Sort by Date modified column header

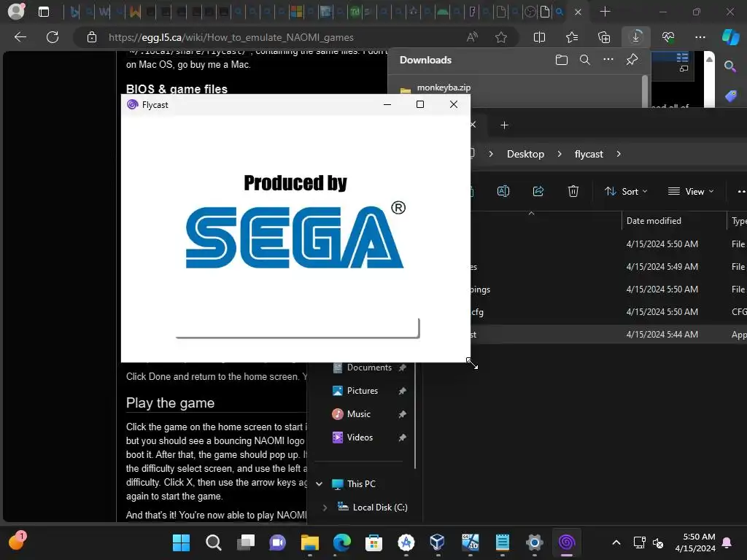pos(654,221)
